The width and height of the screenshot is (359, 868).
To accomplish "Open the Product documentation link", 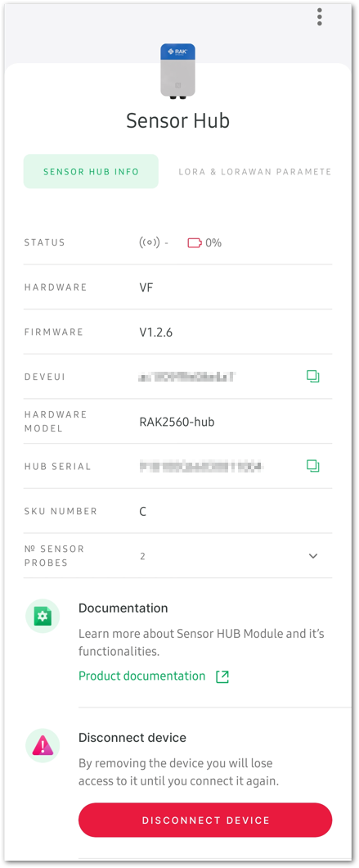I will (141, 676).
